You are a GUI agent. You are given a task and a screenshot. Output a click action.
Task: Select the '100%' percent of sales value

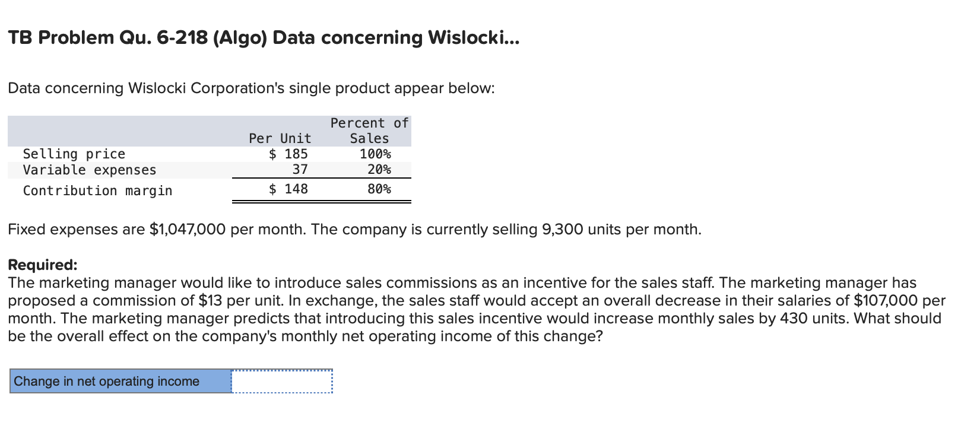375,154
